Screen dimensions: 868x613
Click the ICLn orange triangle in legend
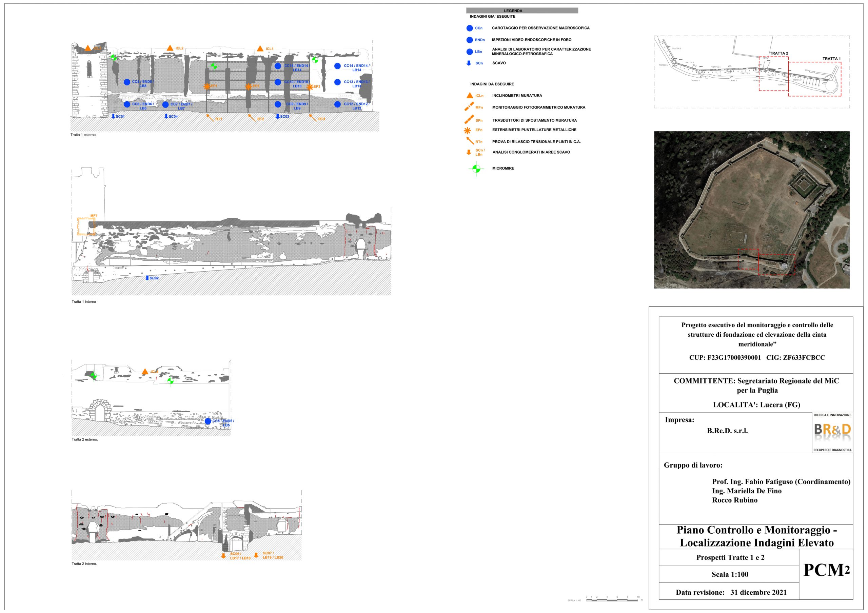point(470,96)
